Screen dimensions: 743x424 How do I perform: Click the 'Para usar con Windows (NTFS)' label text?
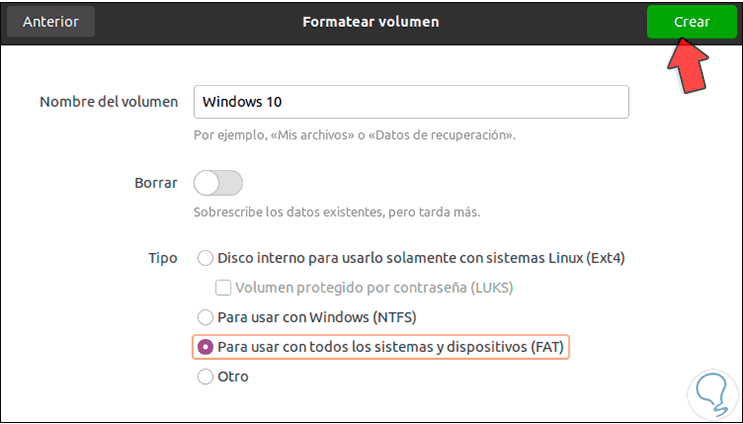coord(316,317)
